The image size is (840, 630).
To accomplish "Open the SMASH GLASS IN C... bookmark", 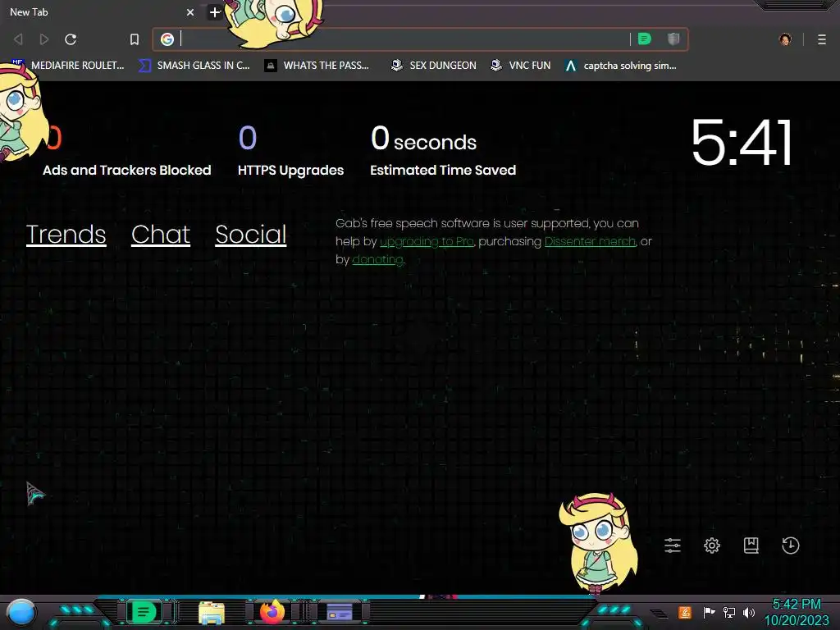I will coord(194,66).
